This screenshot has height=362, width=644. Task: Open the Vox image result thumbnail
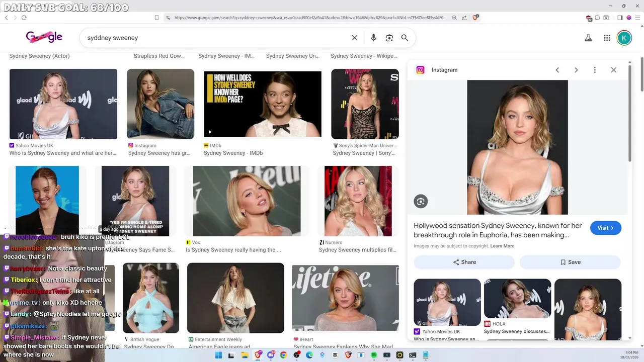click(x=247, y=201)
